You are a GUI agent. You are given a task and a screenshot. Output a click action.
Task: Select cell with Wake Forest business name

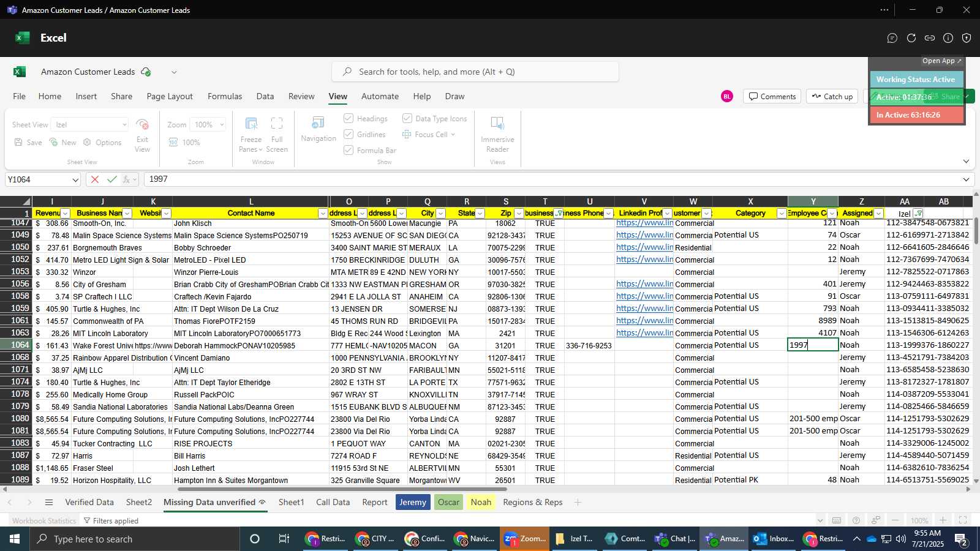pos(103,345)
